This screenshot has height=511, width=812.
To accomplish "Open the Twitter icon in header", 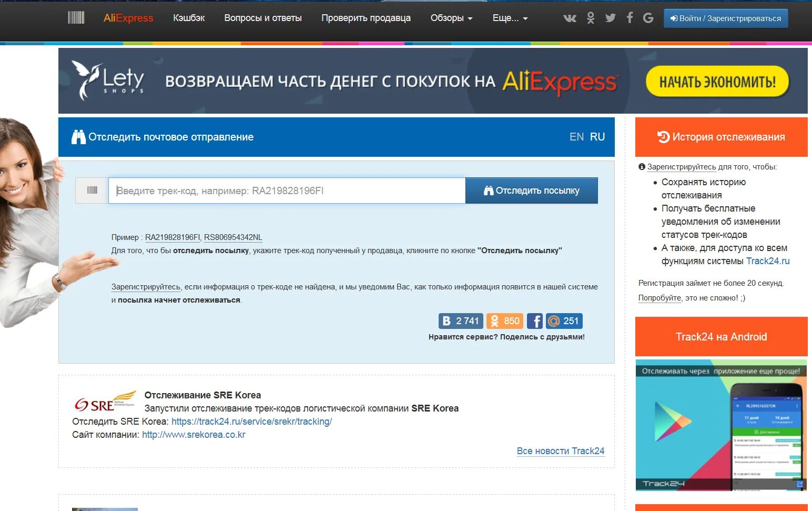I will (610, 18).
